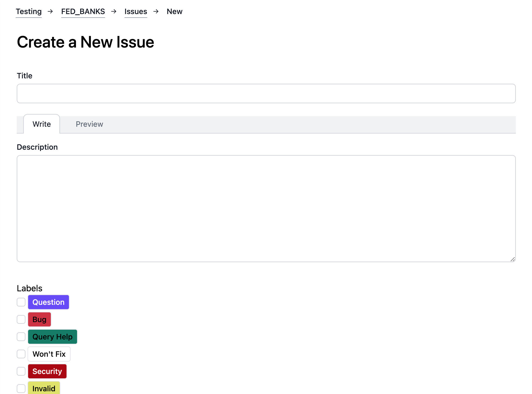Click the Create a New Issue heading

tap(85, 42)
